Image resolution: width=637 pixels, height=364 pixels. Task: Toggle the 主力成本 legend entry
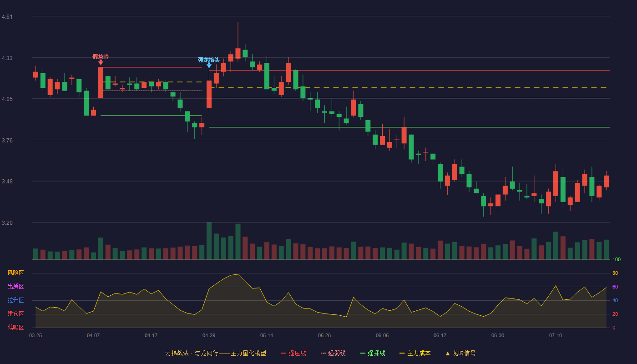[415, 353]
